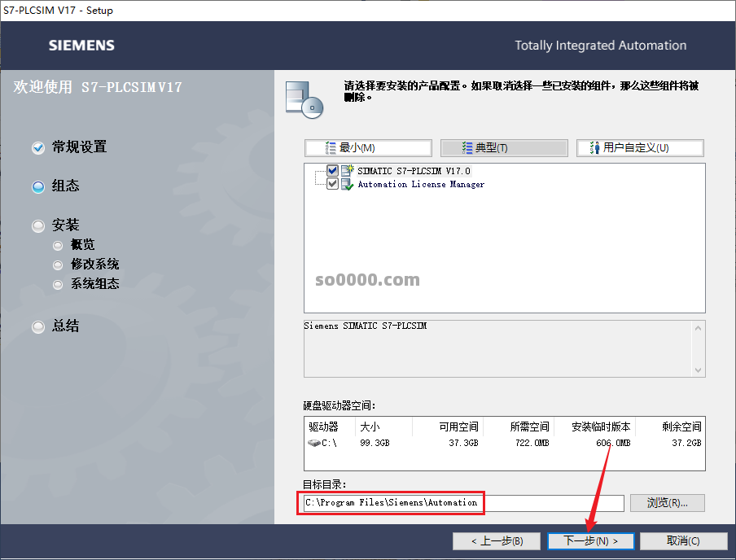Click the 37.2GB remaining space value

pos(686,443)
